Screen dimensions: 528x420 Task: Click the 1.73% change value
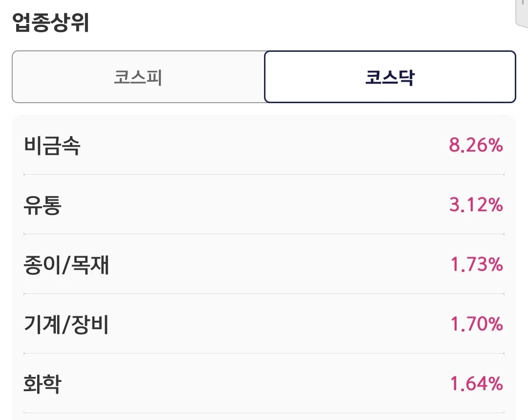tap(477, 265)
